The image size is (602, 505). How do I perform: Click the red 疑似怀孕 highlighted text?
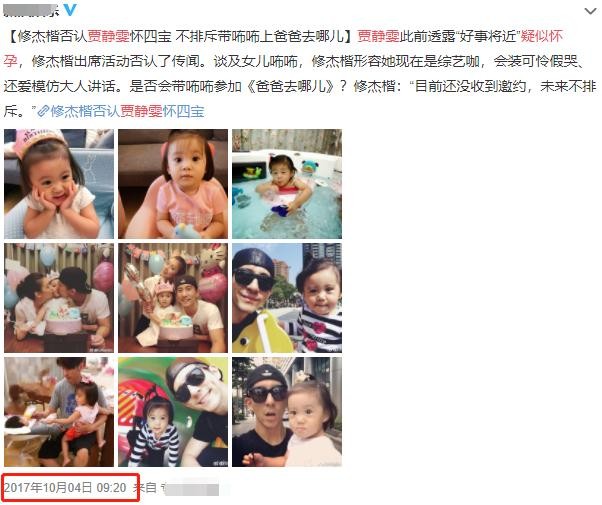541,36
